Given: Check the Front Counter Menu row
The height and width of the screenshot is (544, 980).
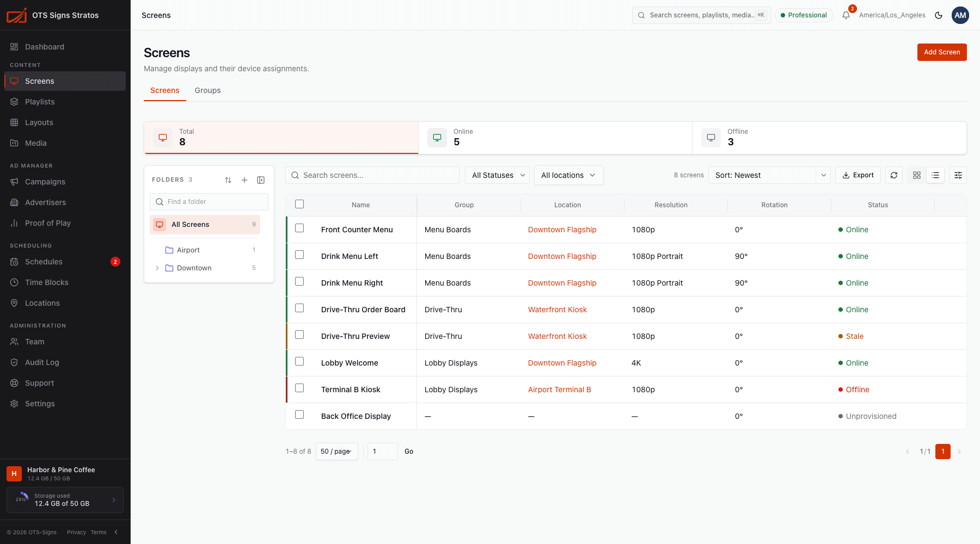Looking at the screenshot, I should coord(299,228).
